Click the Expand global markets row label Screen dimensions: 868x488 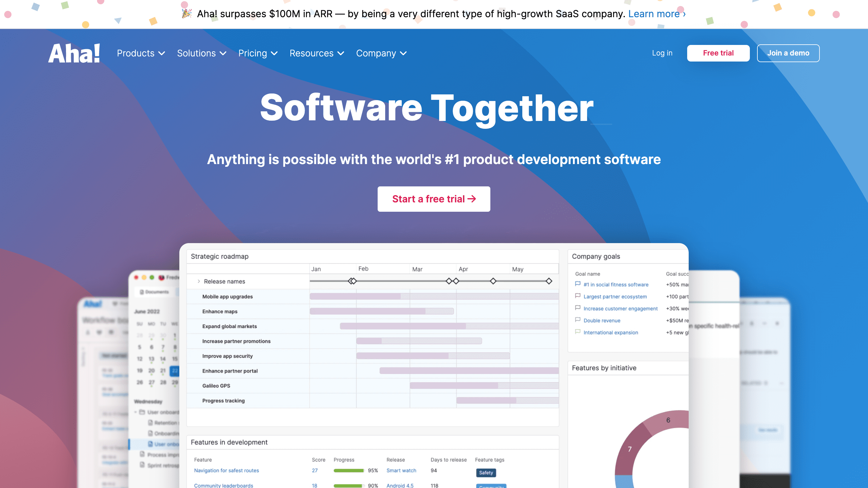click(x=229, y=326)
